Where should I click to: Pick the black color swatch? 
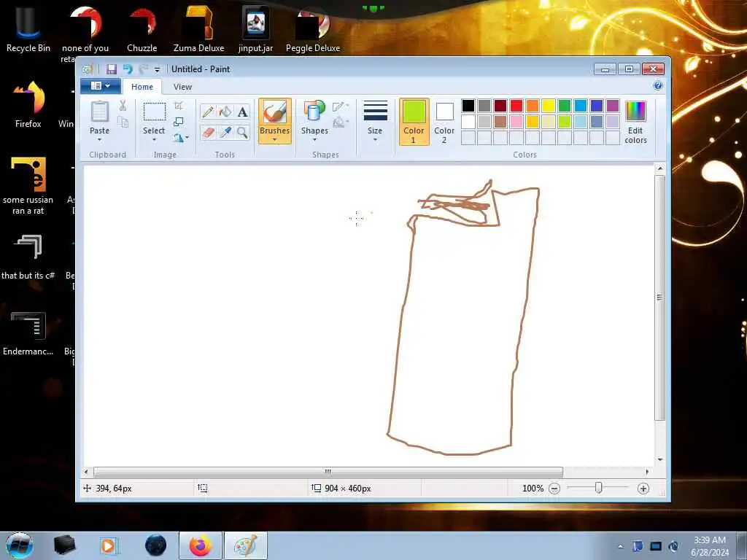point(468,105)
